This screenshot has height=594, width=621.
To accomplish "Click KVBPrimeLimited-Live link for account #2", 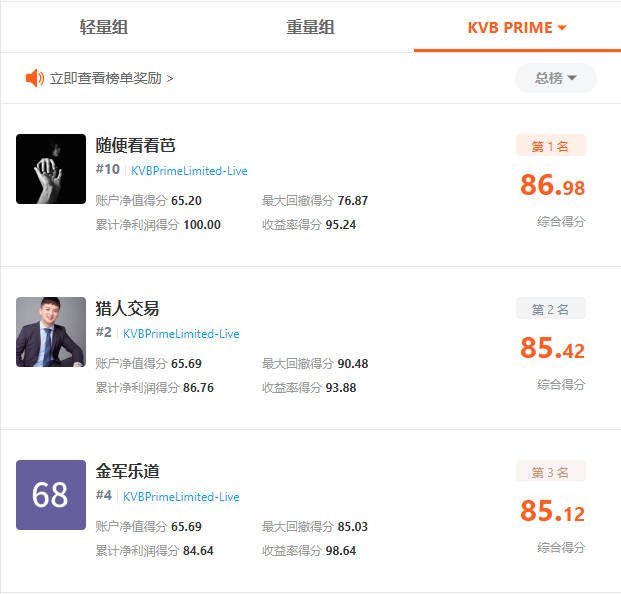I will pyautogui.click(x=181, y=333).
